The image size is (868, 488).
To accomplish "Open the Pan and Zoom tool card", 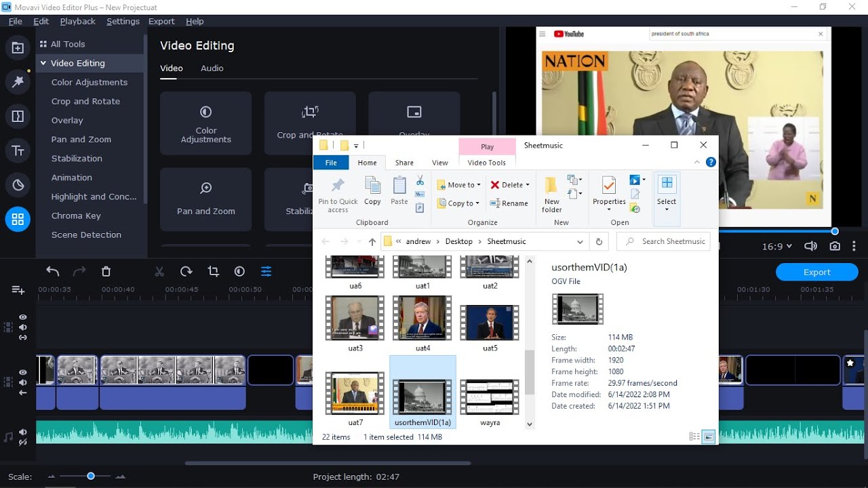I will pyautogui.click(x=206, y=200).
